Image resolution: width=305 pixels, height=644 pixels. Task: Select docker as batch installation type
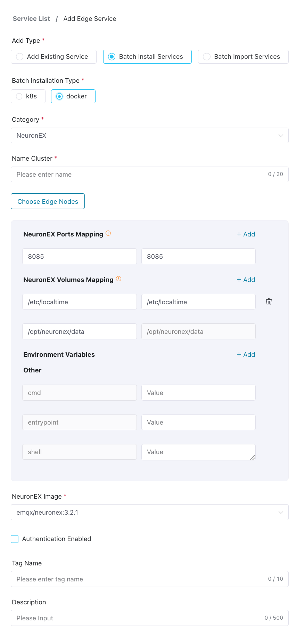coord(73,96)
